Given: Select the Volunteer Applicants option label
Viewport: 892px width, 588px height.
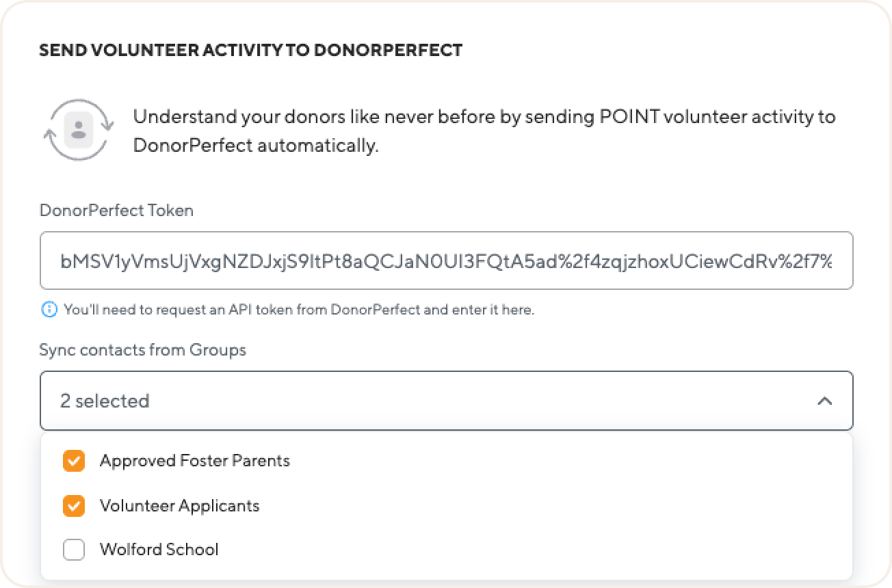Looking at the screenshot, I should pyautogui.click(x=180, y=506).
